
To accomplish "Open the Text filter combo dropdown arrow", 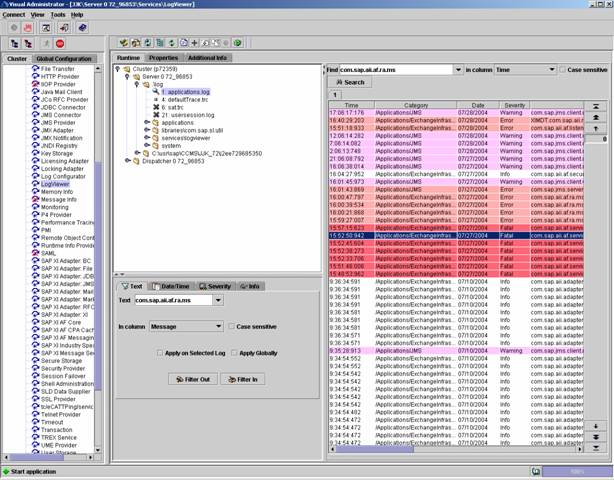I will point(218,300).
